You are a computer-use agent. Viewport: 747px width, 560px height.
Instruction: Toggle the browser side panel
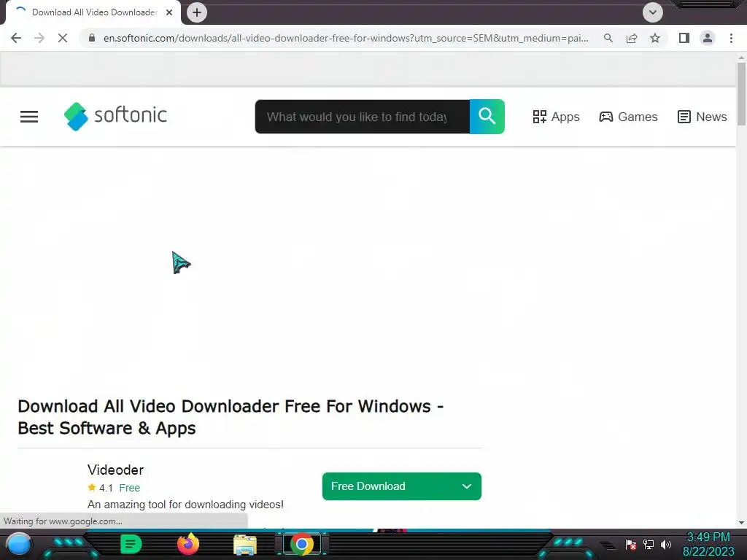click(684, 38)
